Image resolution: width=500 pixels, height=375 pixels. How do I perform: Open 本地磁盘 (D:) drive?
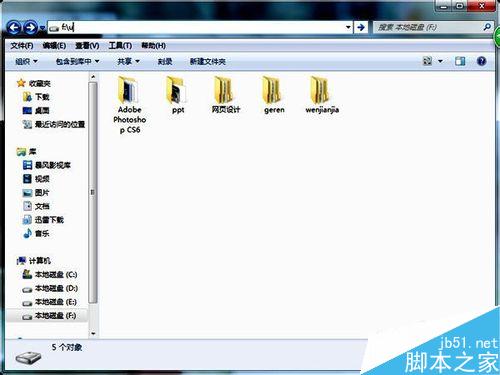click(50, 288)
